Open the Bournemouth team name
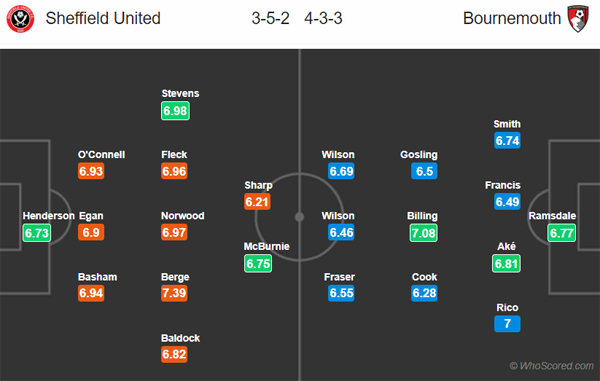600x381 pixels. 512,18
